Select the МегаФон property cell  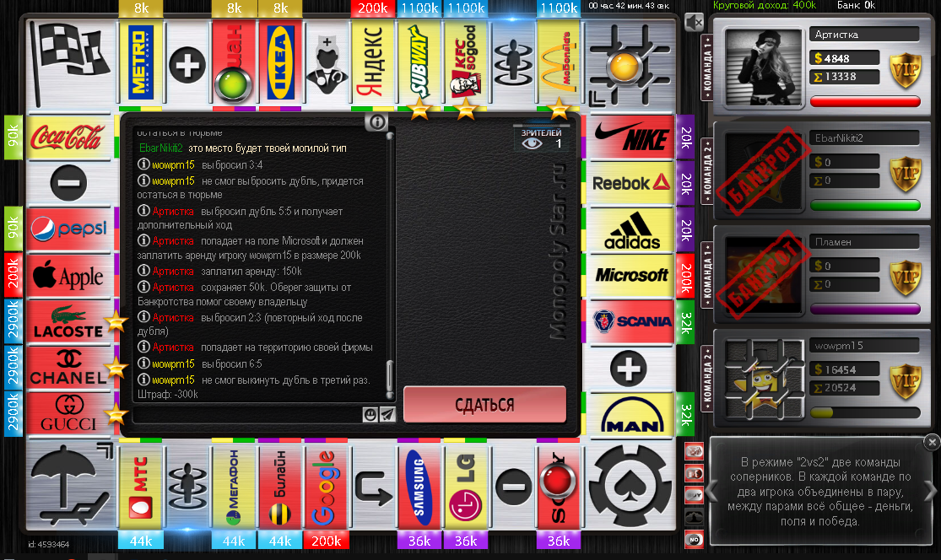[234, 487]
